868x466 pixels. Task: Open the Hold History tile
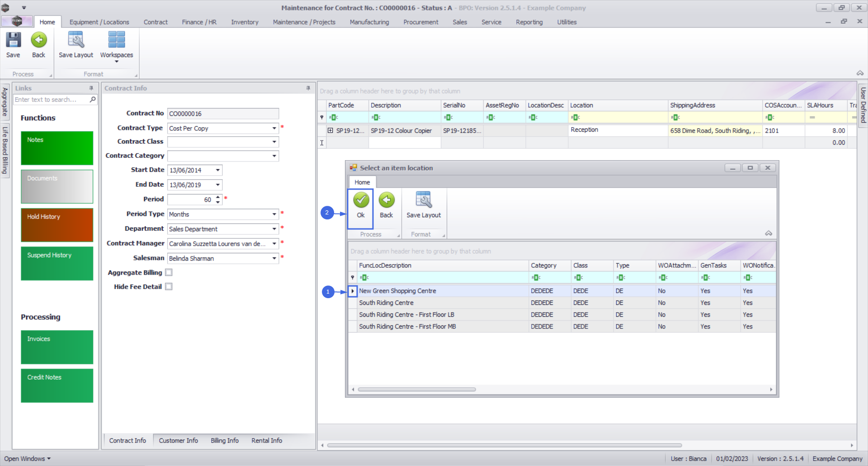(57, 225)
